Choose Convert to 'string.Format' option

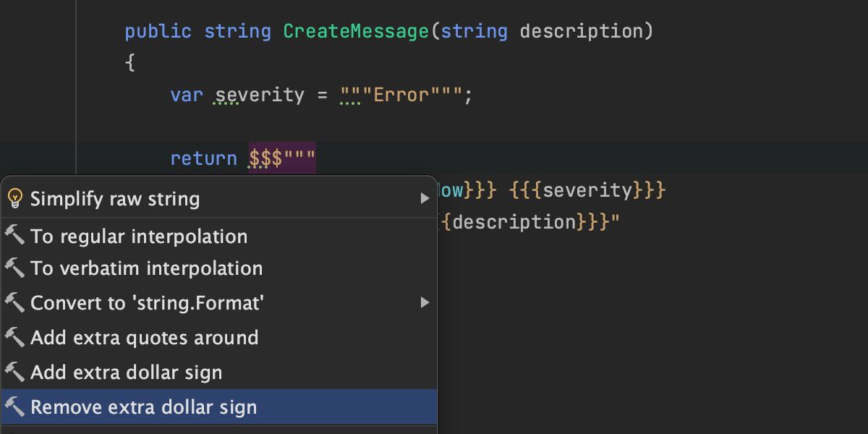(x=147, y=303)
